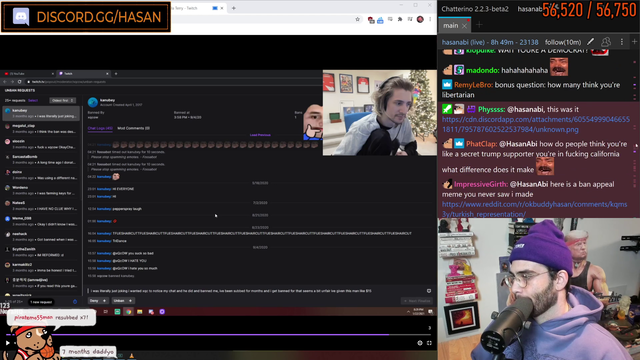640x360 pixels.
Task: Go back in inner browser
Action: 5,82
